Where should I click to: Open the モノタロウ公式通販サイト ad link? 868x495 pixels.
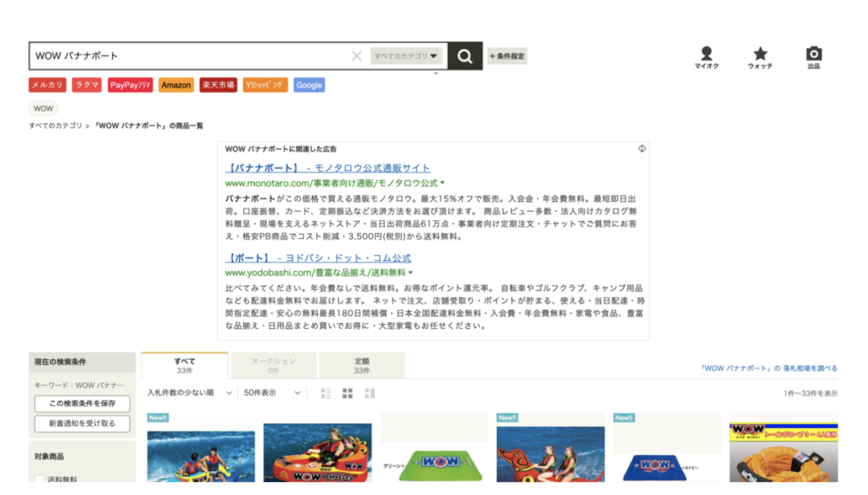pyautogui.click(x=328, y=169)
